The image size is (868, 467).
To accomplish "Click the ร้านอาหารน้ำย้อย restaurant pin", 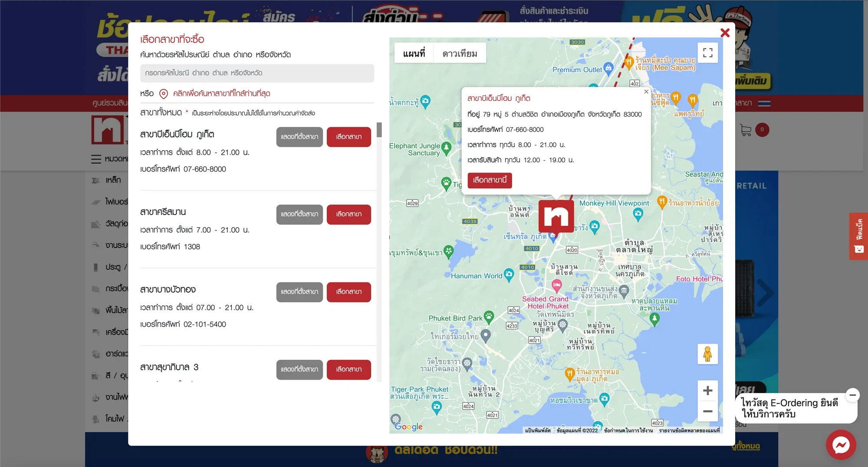I will pos(662,202).
